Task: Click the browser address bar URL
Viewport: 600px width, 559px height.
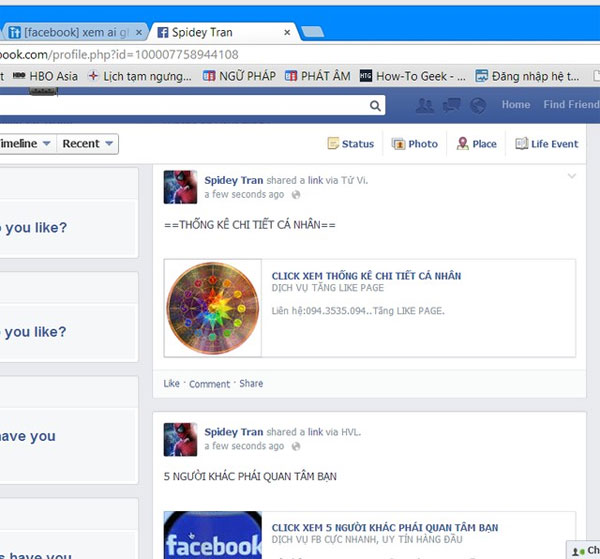Action: coord(119,55)
